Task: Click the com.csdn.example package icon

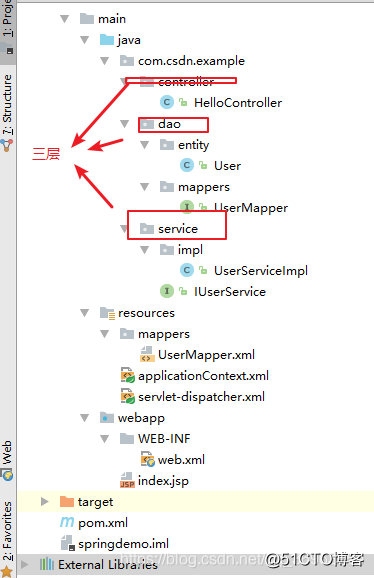Action: [x=126, y=60]
